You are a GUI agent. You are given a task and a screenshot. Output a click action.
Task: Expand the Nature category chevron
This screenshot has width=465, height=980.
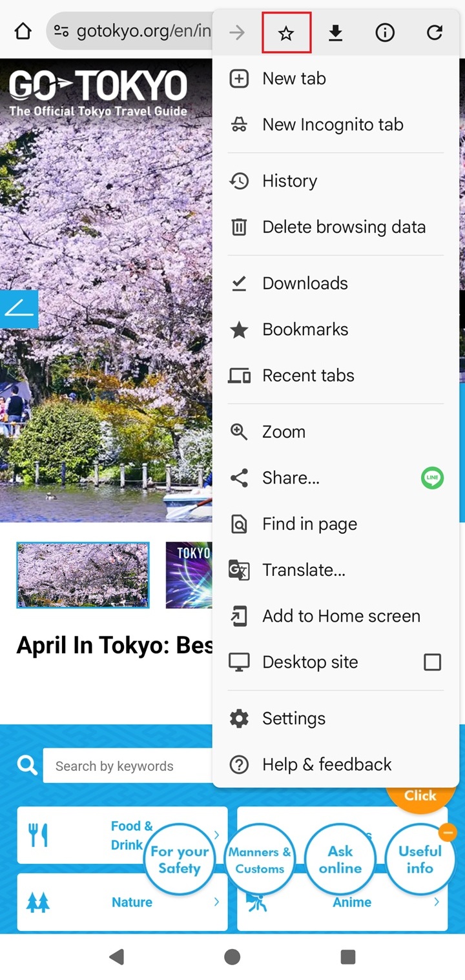point(216,902)
